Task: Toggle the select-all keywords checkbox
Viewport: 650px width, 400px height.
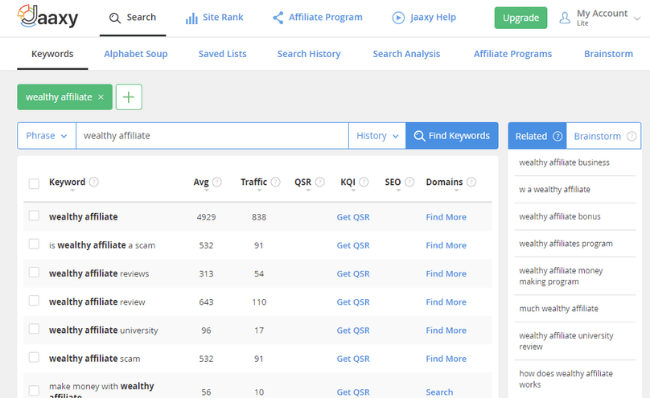Action: point(34,184)
